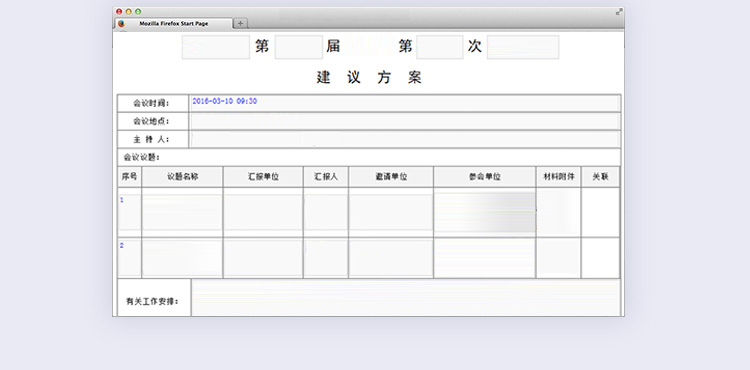750x370 pixels.
Task: Click the 建议方案 heading
Action: 369,77
